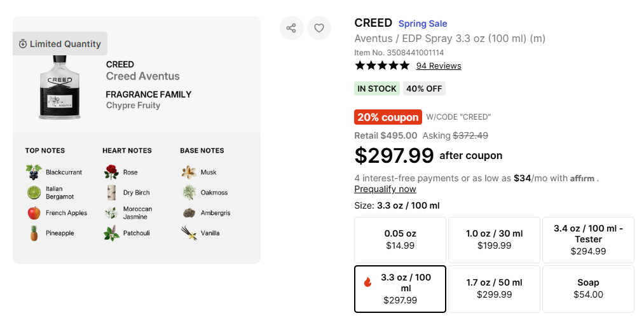This screenshot has height=325, width=644.
Task: Click the 20% coupon badge
Action: 388,117
